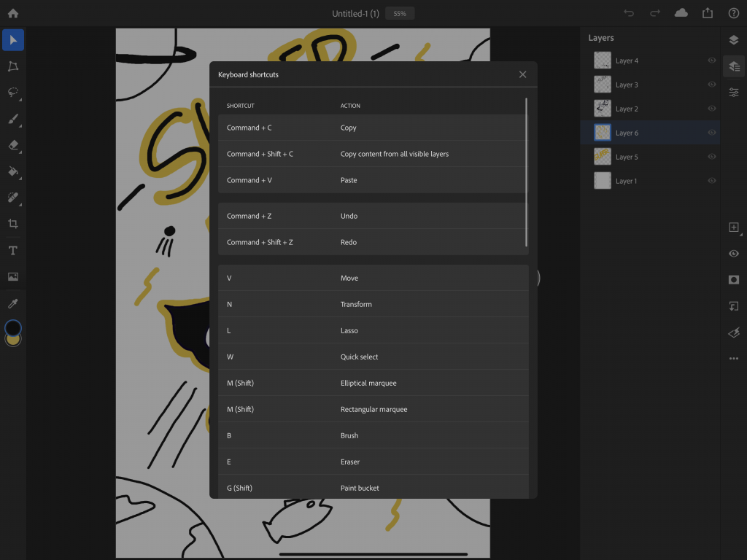Select the Paint bucket tool icon

click(x=13, y=171)
